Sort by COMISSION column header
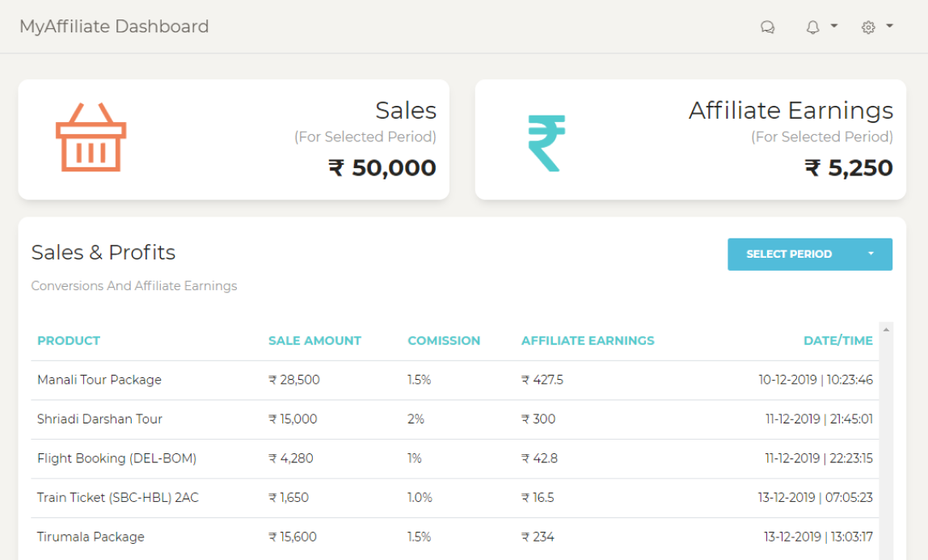Image resolution: width=928 pixels, height=560 pixels. pyautogui.click(x=444, y=340)
